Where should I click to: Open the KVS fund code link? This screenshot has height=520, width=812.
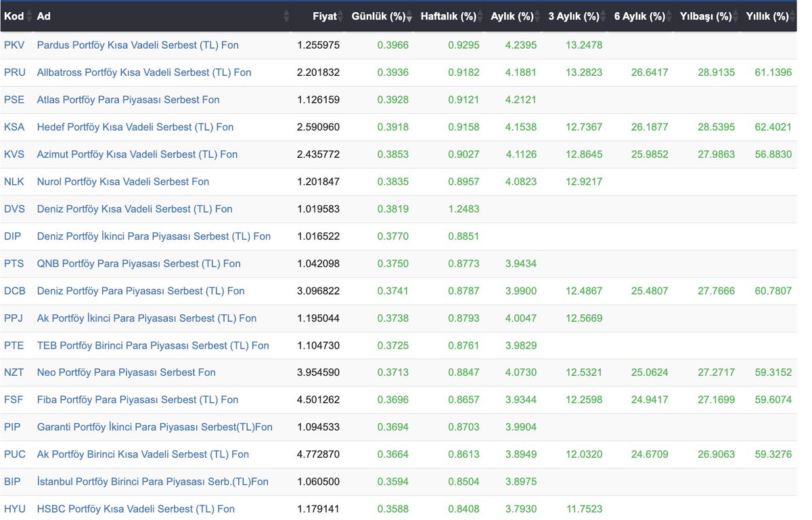tap(14, 154)
